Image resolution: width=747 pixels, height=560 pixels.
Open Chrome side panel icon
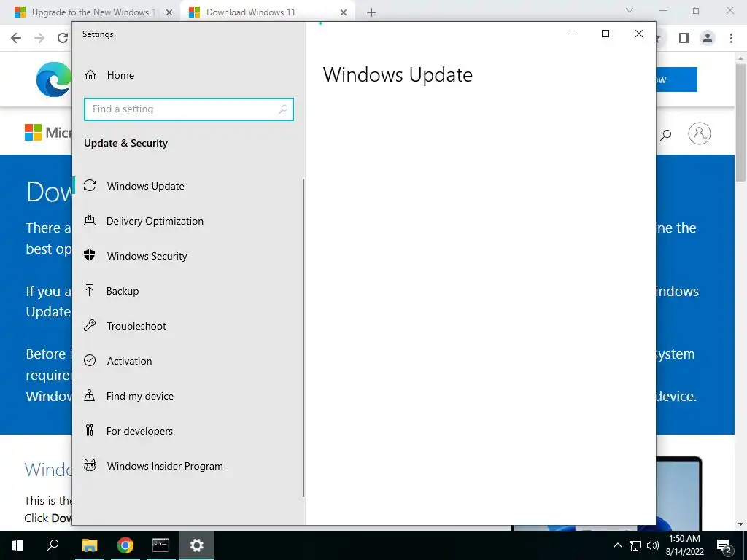684,38
